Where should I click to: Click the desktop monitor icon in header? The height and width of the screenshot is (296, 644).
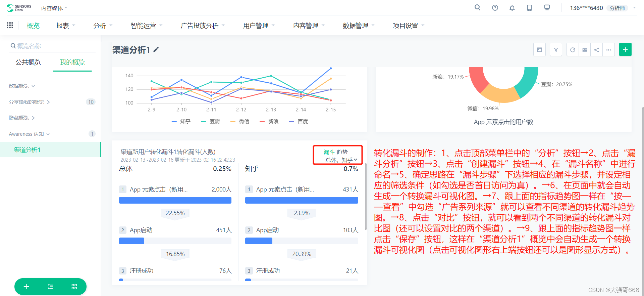[x=547, y=7]
